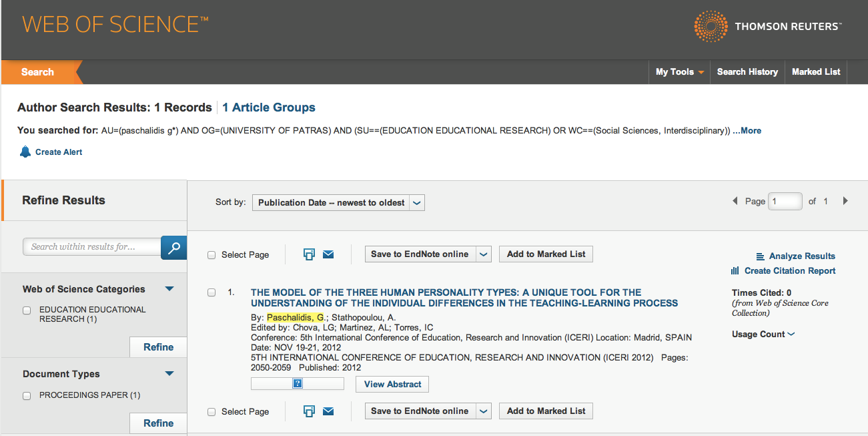Expand the full query with ...More

[747, 131]
